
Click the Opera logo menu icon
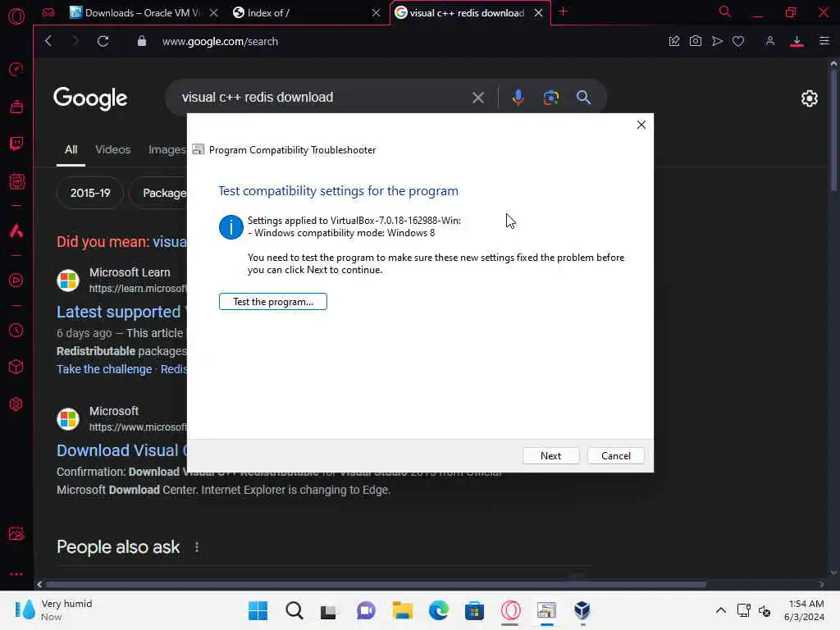(x=16, y=16)
